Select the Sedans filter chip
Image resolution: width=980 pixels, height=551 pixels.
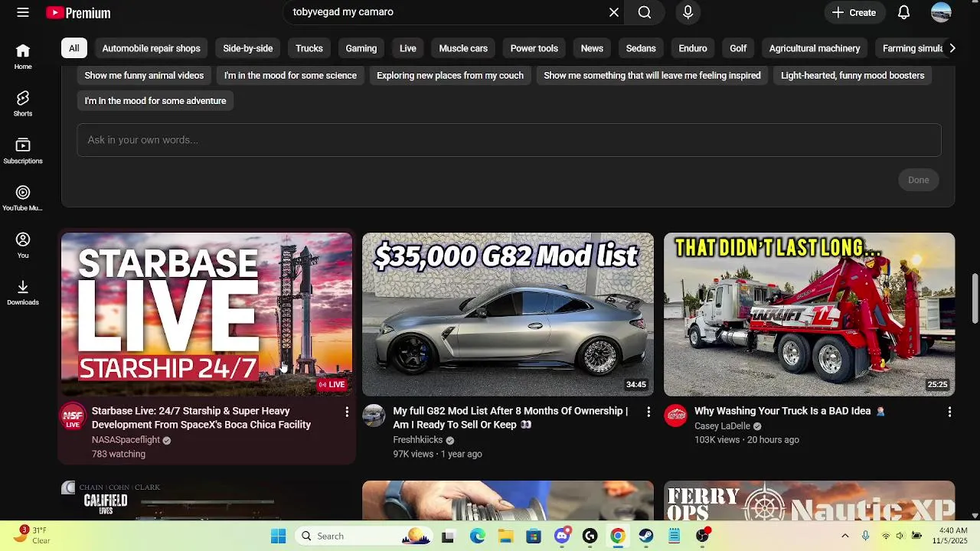tap(641, 48)
